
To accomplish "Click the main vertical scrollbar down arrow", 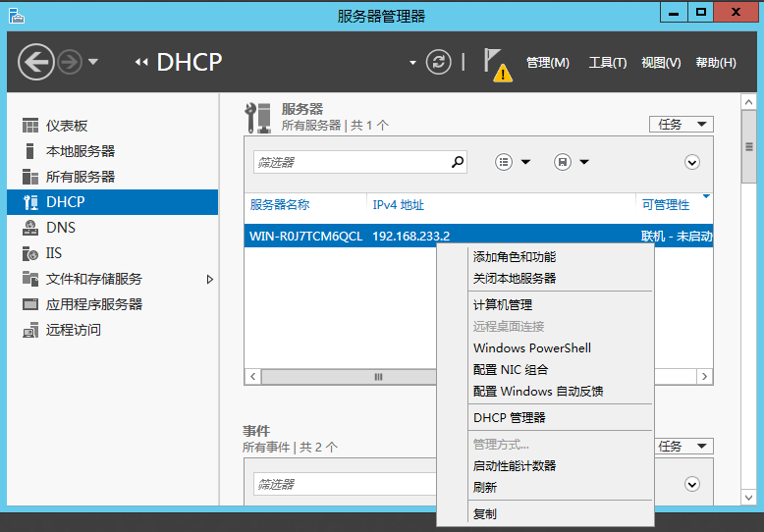I will point(748,498).
